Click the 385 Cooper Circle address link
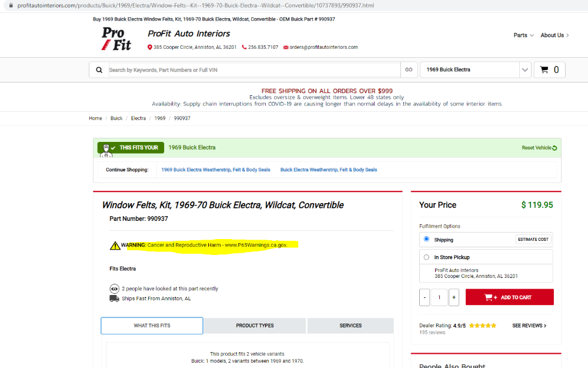 pos(195,47)
